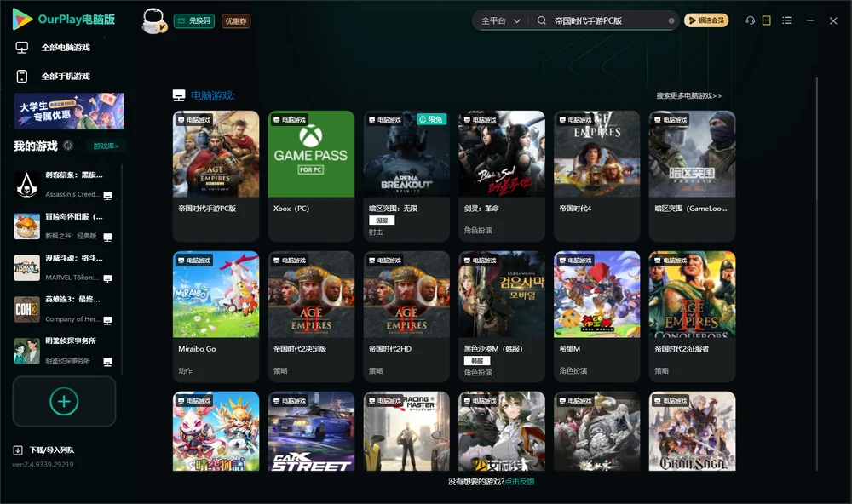Screen dimensions: 852x504
Task: Click the add game plus button
Action: [x=64, y=401]
